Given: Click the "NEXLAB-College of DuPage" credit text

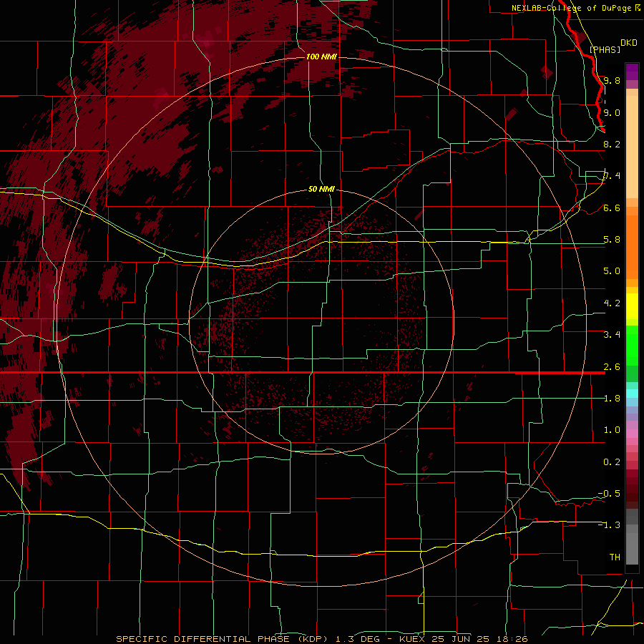Looking at the screenshot, I should (x=571, y=8).
